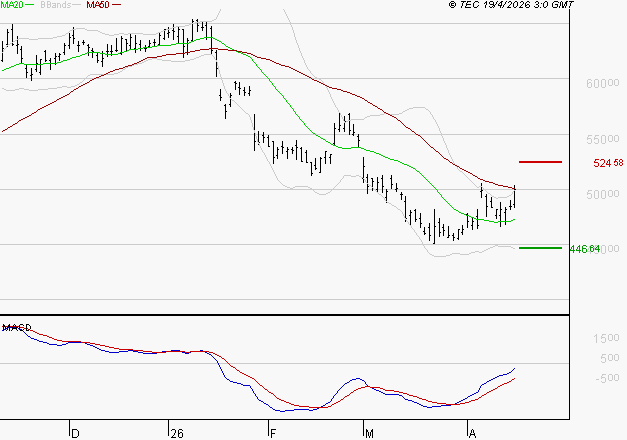Click the -500 MACD axis label
This screenshot has width=627, height=440.
pos(607,378)
